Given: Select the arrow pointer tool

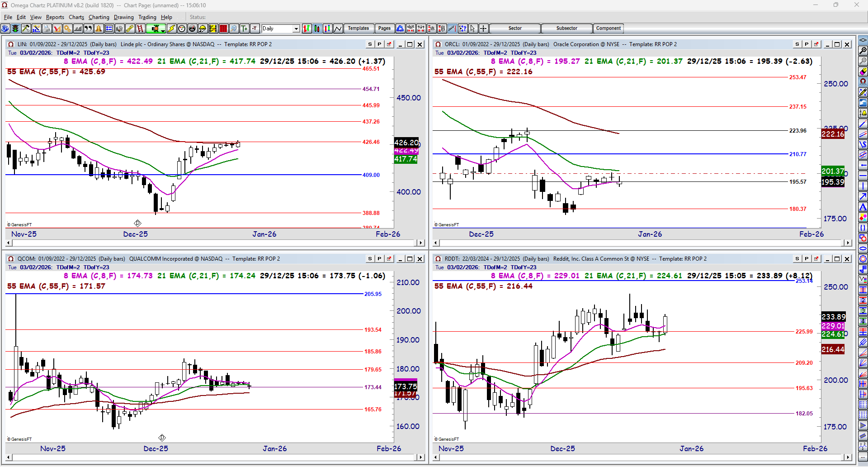Looking at the screenshot, I should coord(473,29).
